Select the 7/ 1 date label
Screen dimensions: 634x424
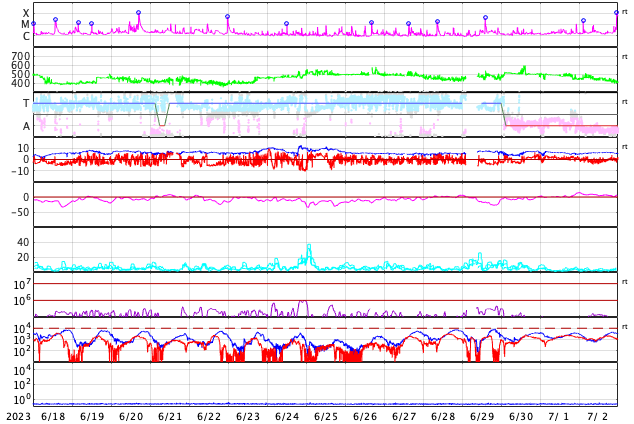[559, 416]
